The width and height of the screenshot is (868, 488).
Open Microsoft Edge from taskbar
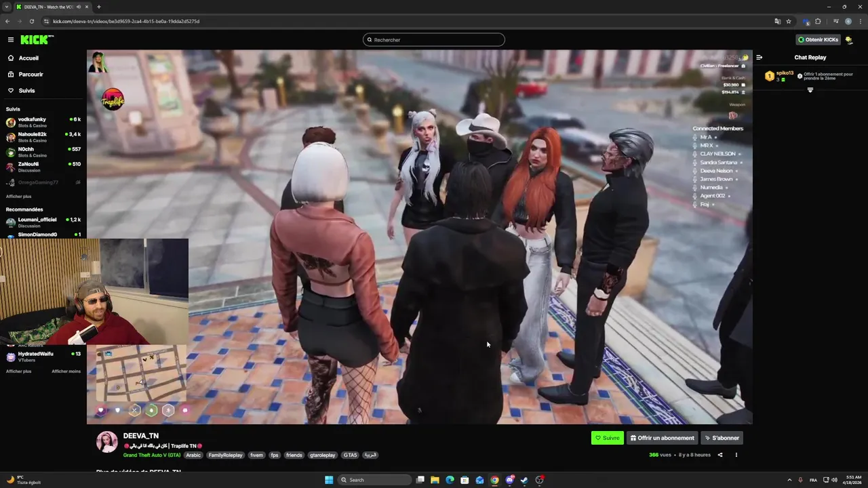(x=450, y=480)
